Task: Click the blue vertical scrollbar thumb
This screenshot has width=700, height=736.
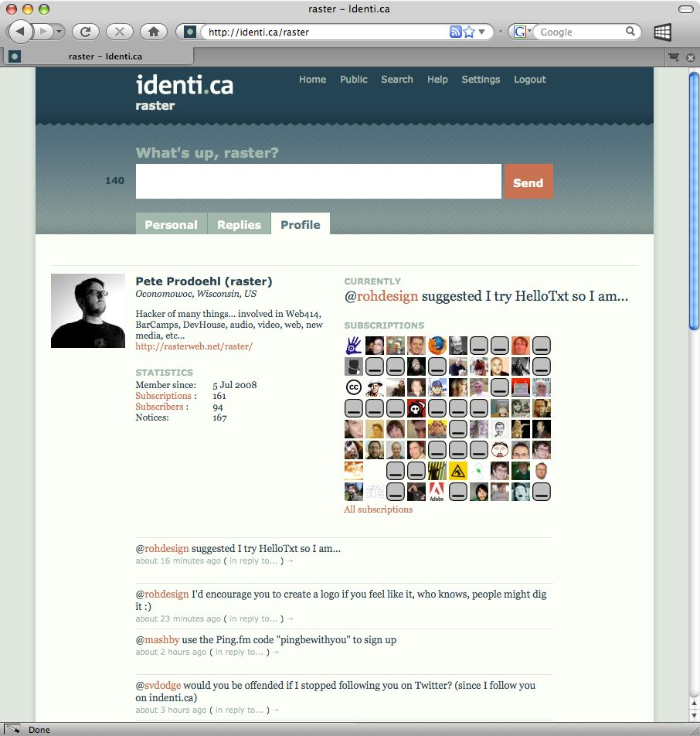Action: pyautogui.click(x=694, y=201)
